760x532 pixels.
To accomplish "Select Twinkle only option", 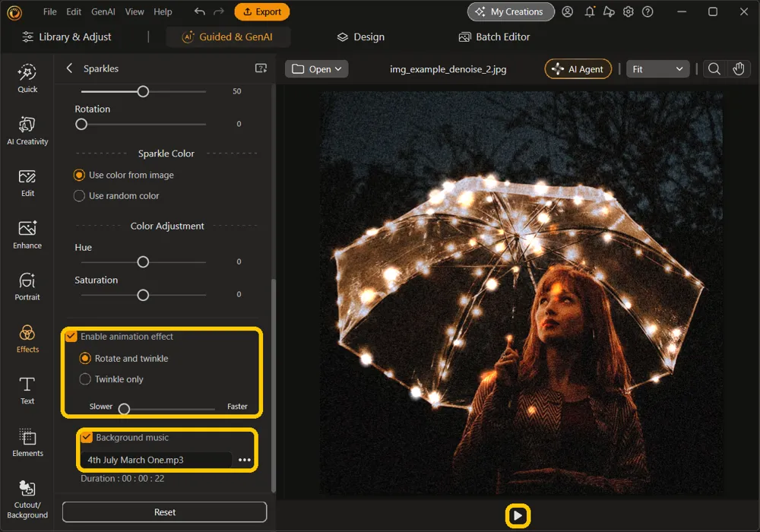I will pos(112,379).
